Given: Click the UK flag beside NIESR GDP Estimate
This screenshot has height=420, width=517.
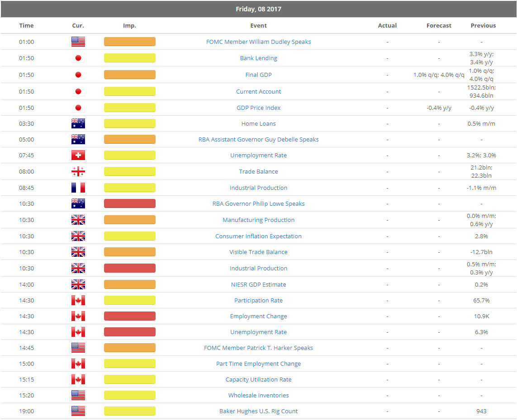Looking at the screenshot, I should tap(78, 285).
